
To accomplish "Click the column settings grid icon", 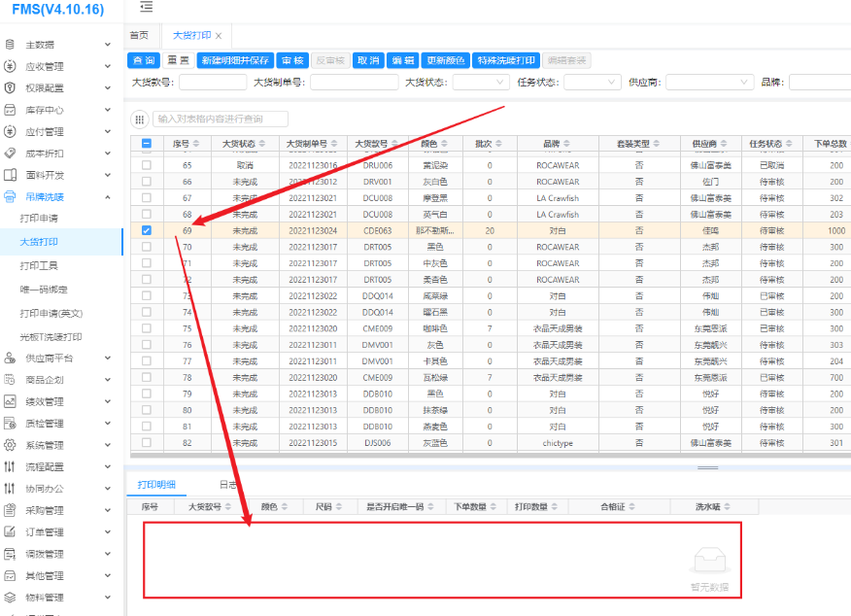I will click(140, 119).
